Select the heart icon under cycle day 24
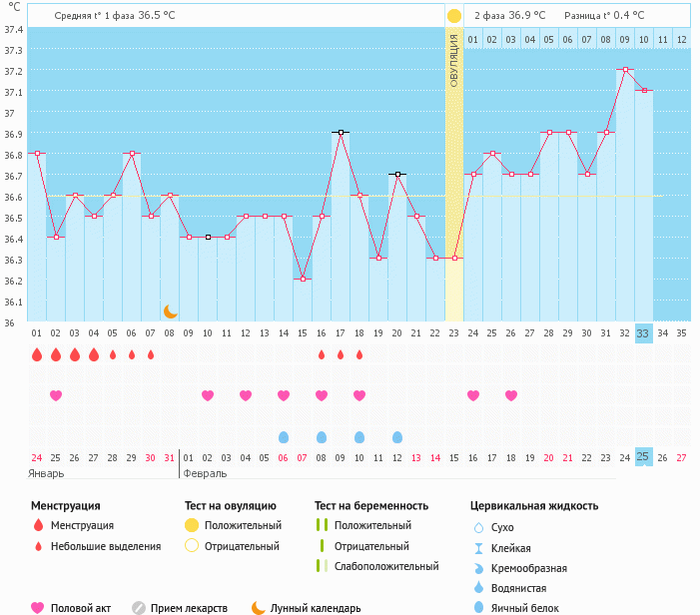The height and width of the screenshot is (615, 700). click(x=473, y=395)
